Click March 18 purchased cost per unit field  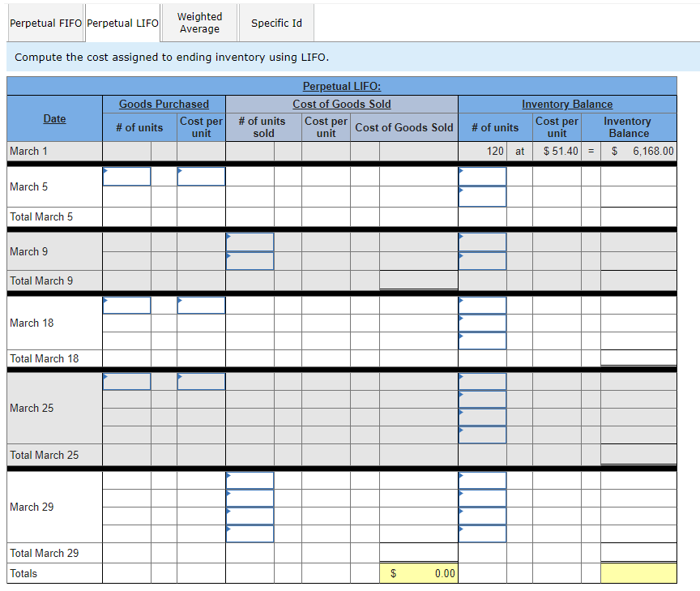[202, 305]
